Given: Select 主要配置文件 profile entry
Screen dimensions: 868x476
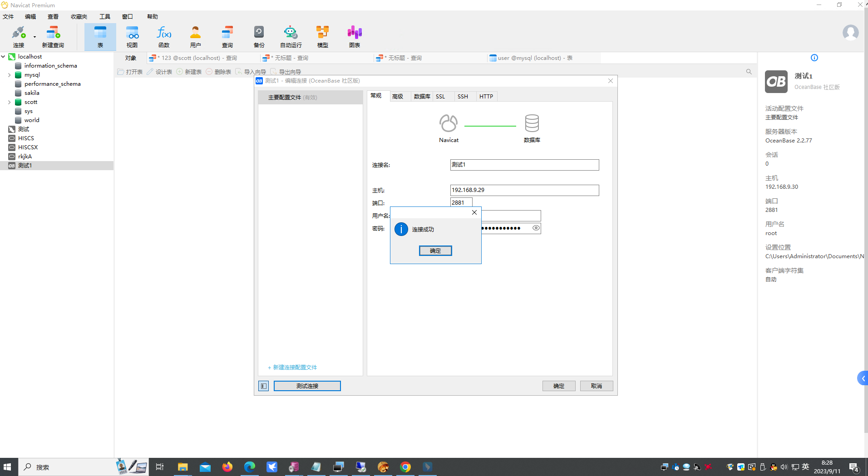Looking at the screenshot, I should click(x=311, y=98).
